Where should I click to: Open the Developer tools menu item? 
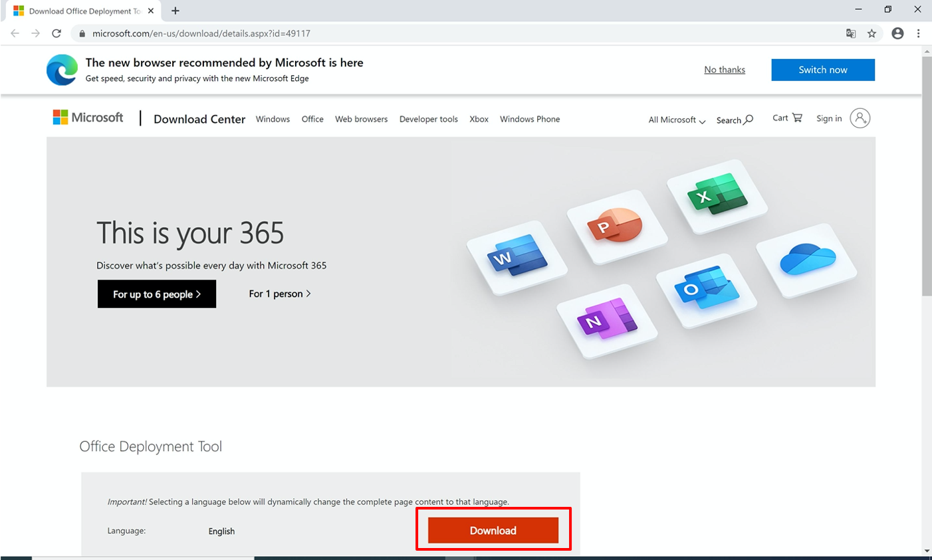pos(428,119)
